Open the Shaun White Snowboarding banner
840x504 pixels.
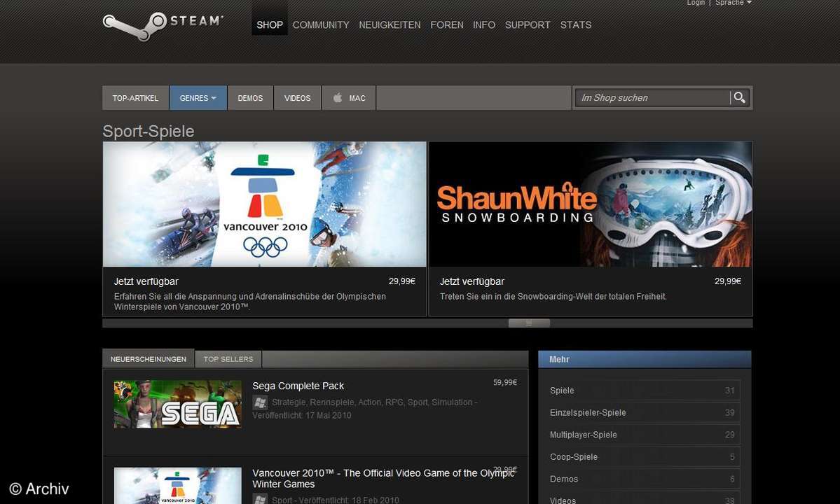pyautogui.click(x=591, y=204)
